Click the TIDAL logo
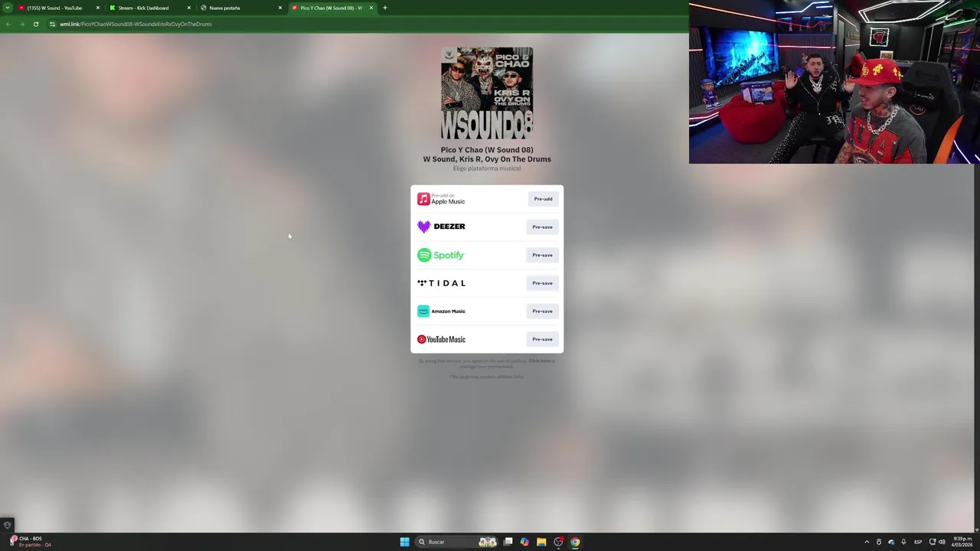The width and height of the screenshot is (980, 551). click(x=441, y=283)
